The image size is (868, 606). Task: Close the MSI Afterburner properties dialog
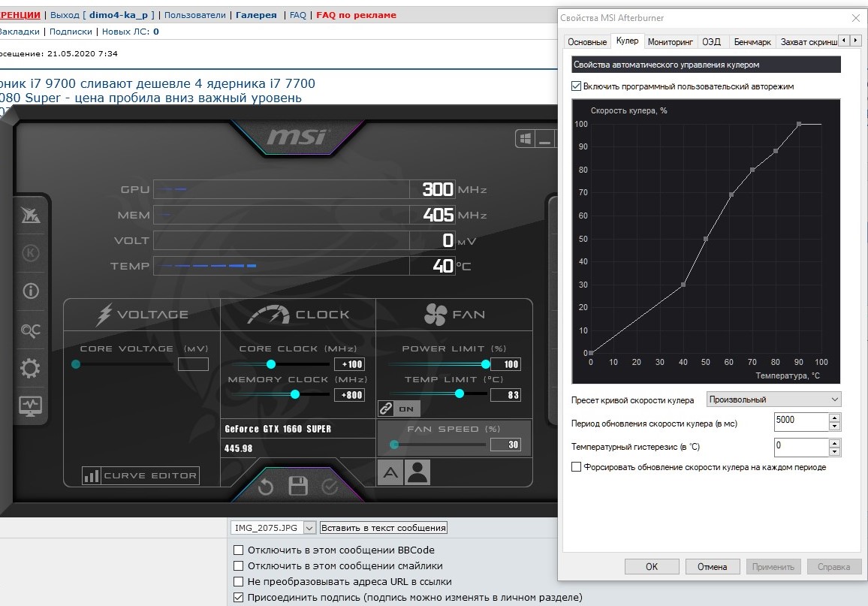855,18
